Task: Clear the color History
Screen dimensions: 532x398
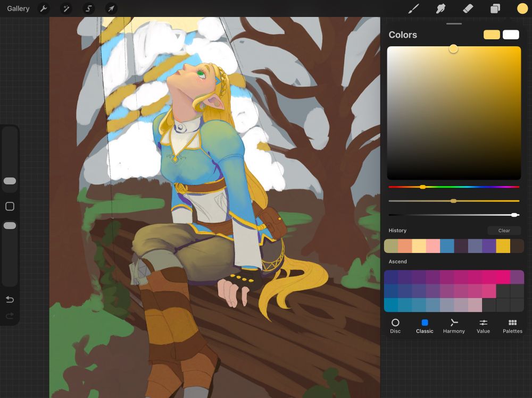Action: click(x=504, y=231)
